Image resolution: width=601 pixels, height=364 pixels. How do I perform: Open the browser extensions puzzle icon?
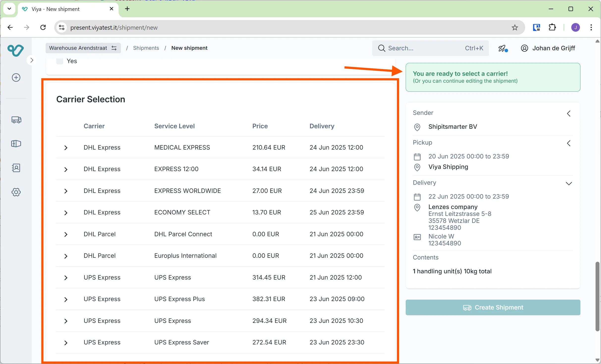coord(552,27)
